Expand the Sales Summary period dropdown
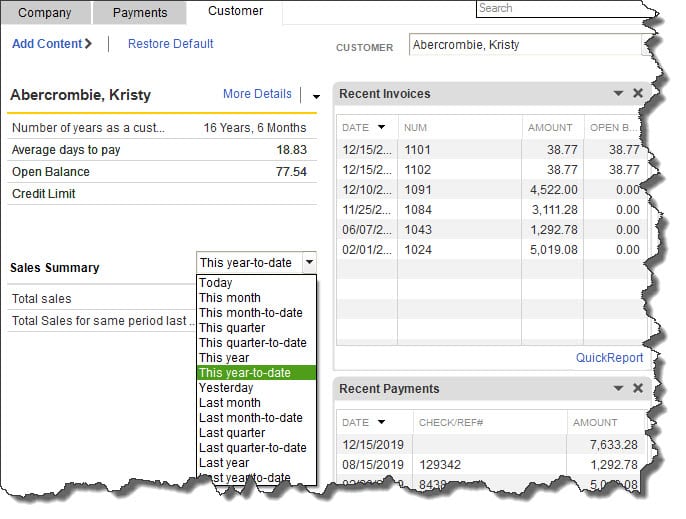686x519 pixels. pos(308,262)
